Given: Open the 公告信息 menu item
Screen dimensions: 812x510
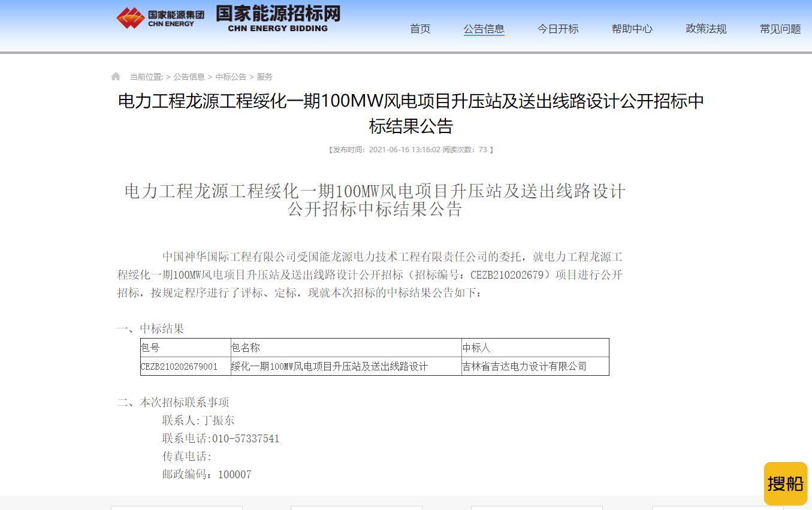Looking at the screenshot, I should tap(484, 29).
